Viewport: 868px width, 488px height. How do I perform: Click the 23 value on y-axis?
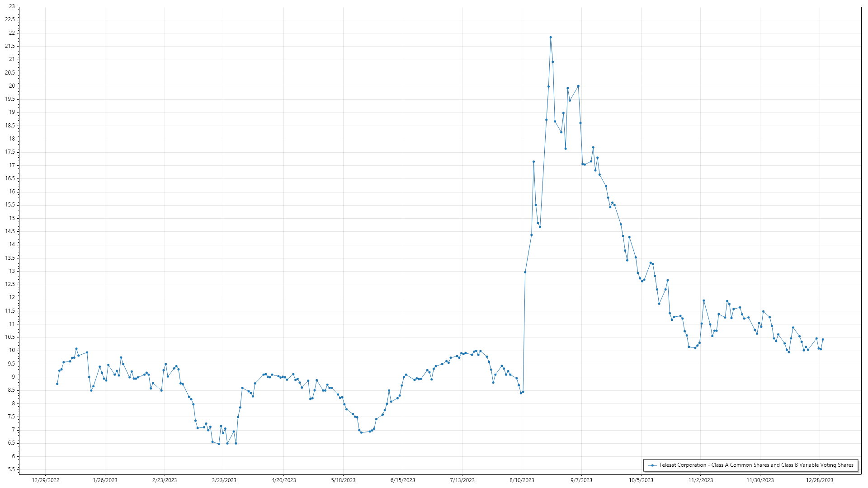coord(12,7)
